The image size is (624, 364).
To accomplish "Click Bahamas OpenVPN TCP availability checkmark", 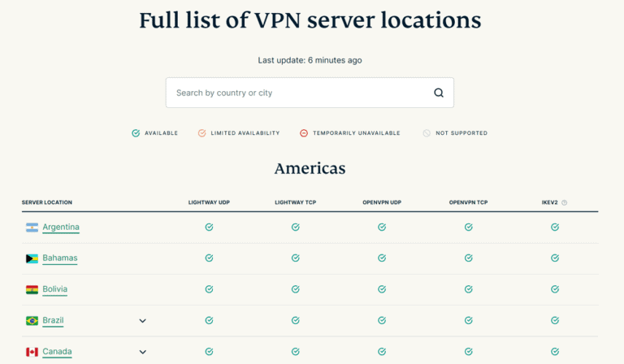I will coord(468,258).
